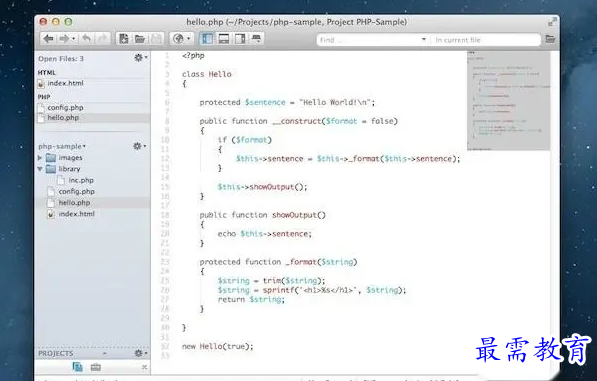The image size is (597, 381).
Task: Click the Open file folder icon
Action: [140, 39]
